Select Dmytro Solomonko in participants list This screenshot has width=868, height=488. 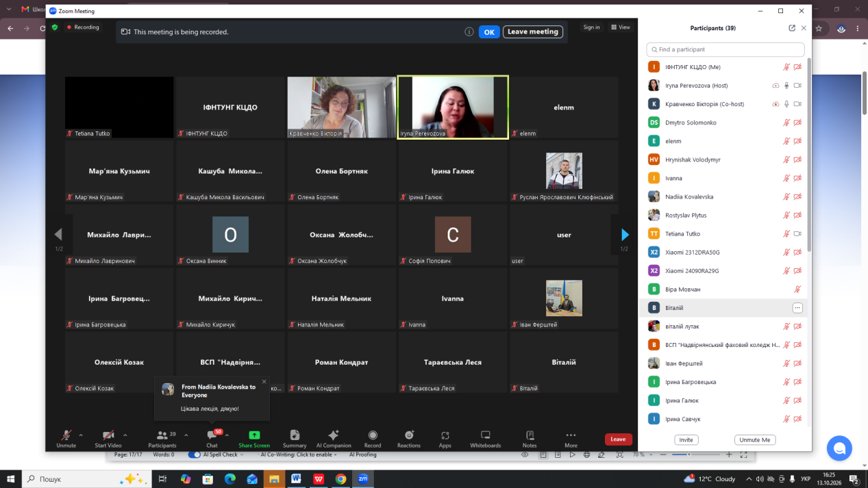tap(724, 123)
